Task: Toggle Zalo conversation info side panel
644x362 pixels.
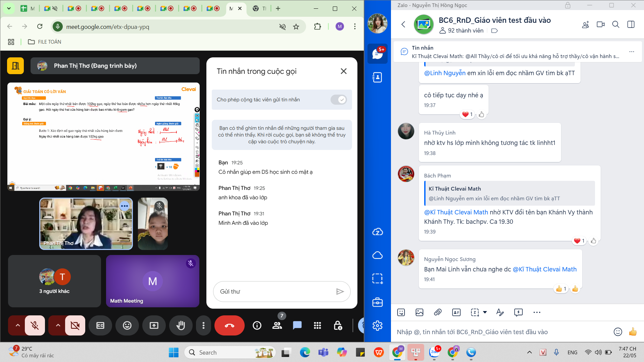Action: coord(631,24)
